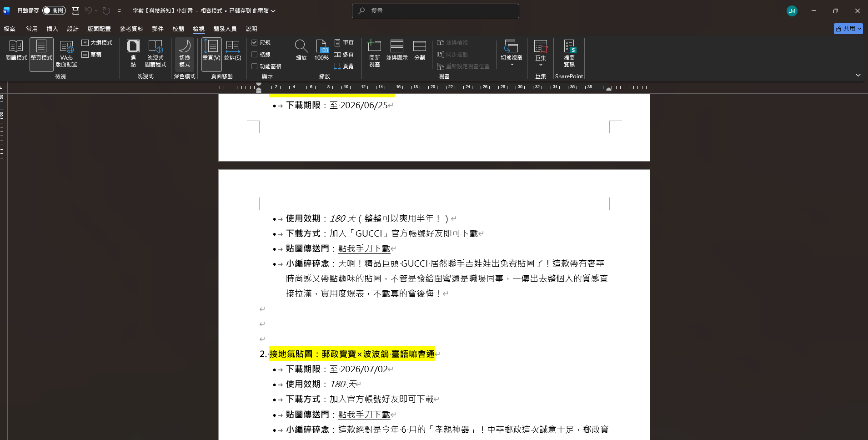Viewport: 868px width, 440px height.
Task: Open the LM account profile
Action: click(792, 11)
